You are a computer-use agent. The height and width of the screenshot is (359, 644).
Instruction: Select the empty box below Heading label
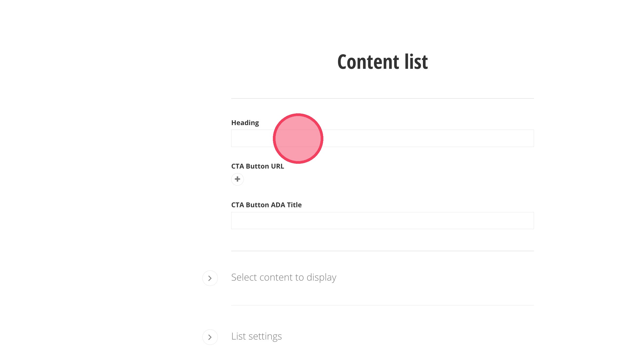(x=400, y=138)
